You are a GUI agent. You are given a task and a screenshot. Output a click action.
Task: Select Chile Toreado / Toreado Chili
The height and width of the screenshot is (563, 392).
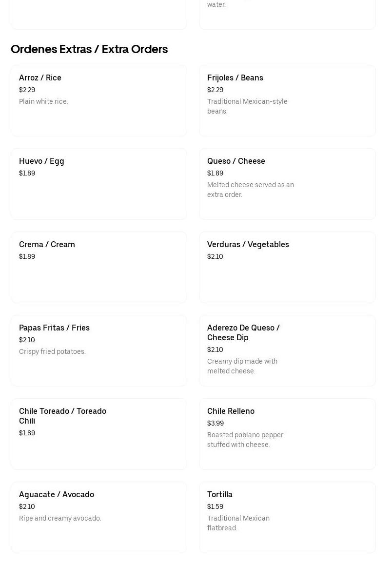click(99, 434)
